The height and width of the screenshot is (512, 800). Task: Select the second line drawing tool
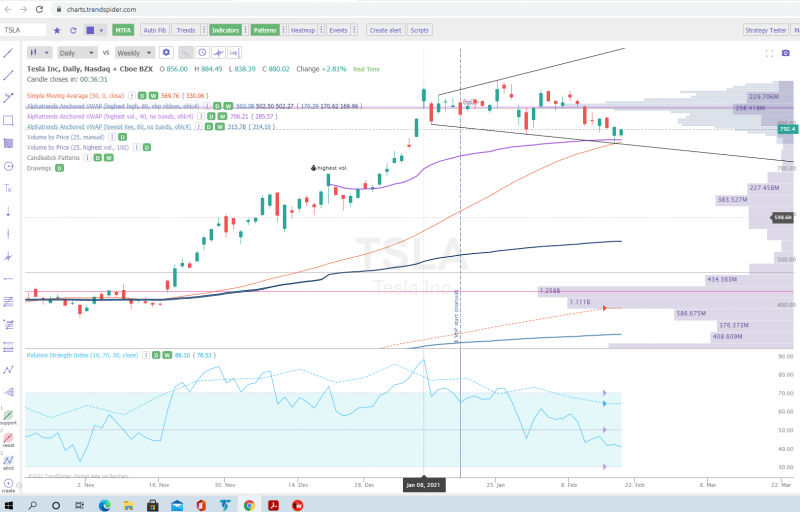coord(8,75)
